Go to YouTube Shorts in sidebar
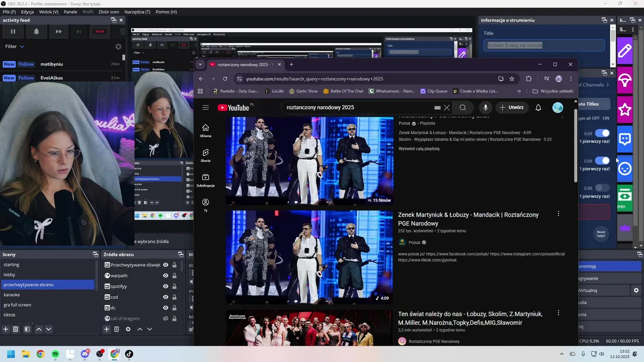 pyautogui.click(x=205, y=155)
